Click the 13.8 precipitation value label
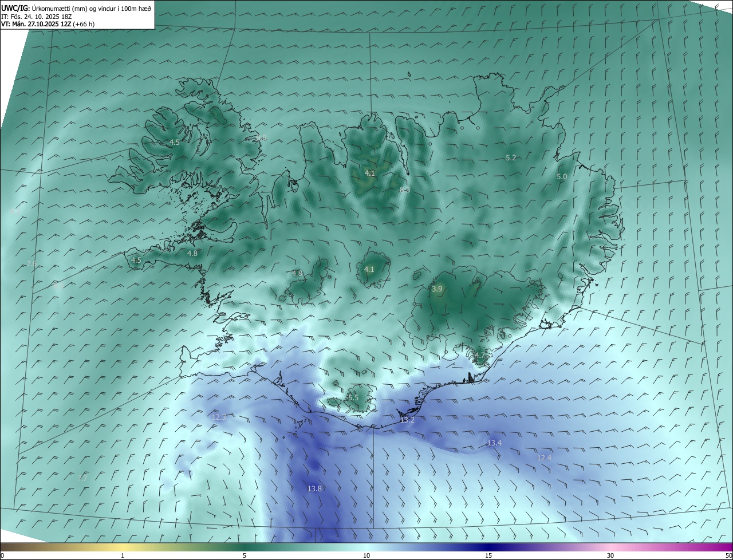The height and width of the screenshot is (560, 733). tap(314, 488)
